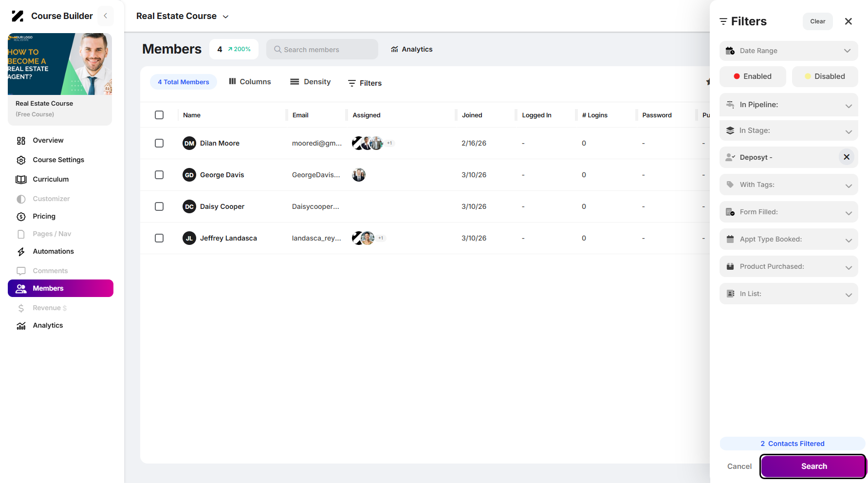Click the Members people icon in sidebar

pyautogui.click(x=21, y=289)
